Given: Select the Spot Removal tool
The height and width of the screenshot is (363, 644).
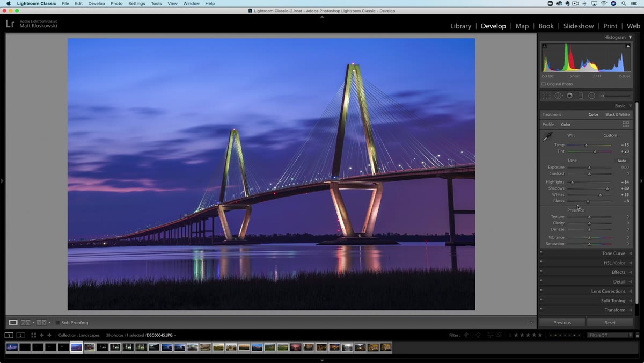Looking at the screenshot, I should click(x=558, y=96).
